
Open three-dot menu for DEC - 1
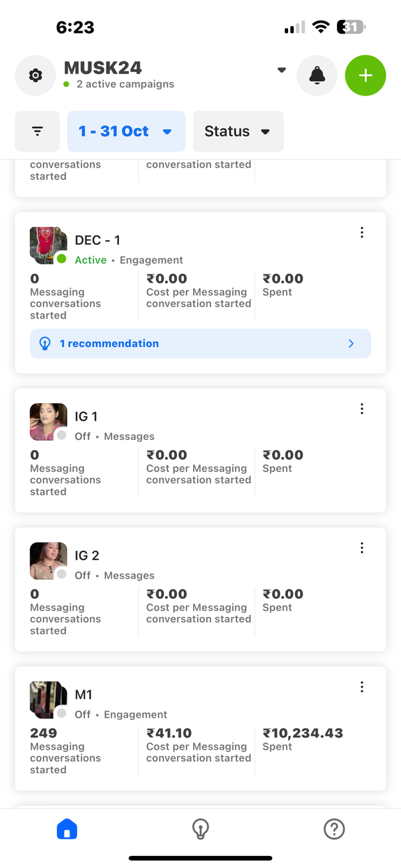tap(362, 232)
